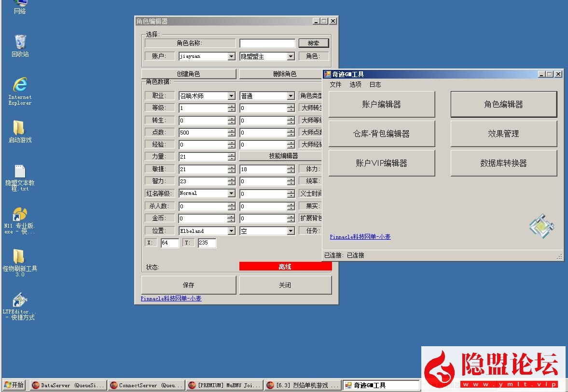Screen dimensions: 568x392
Task: Launch the Internet Explorer desktop icon
Action: pyautogui.click(x=20, y=85)
